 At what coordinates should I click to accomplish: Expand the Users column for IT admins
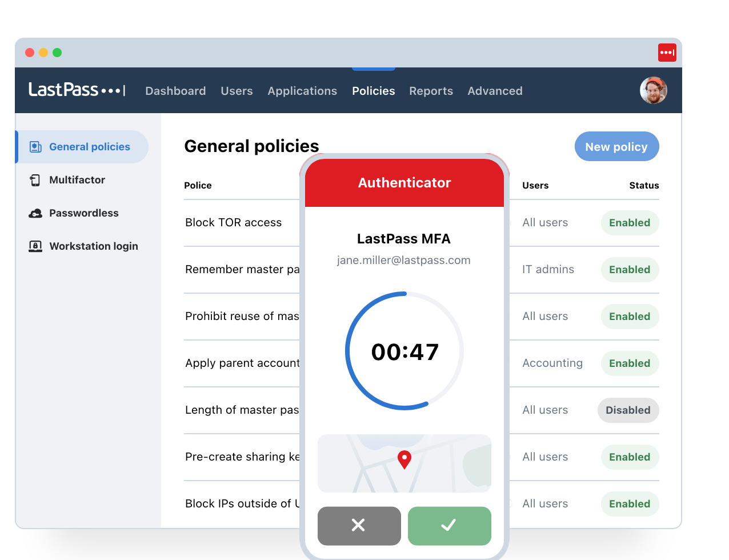pos(548,269)
